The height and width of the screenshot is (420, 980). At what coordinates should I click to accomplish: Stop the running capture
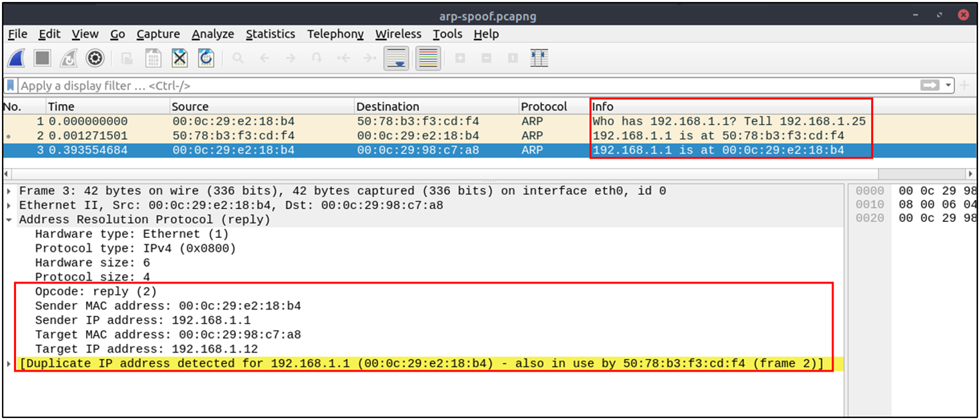pos(42,58)
